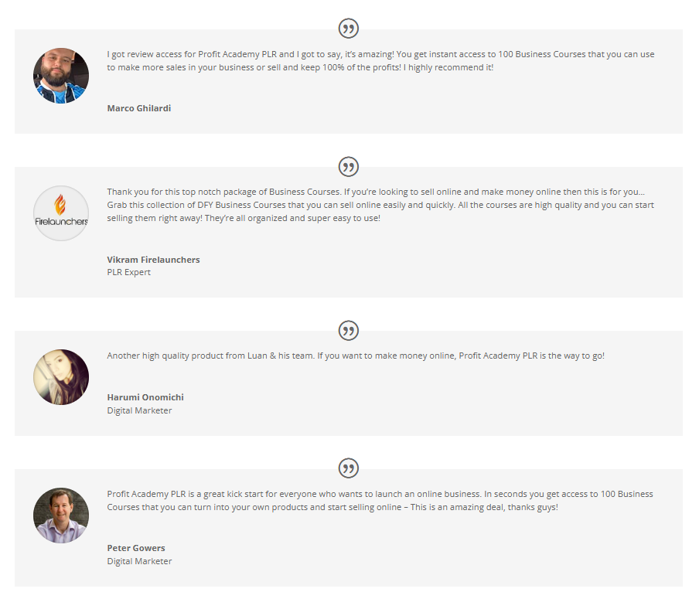Click 'Digital Marketer' under Peter Gowers
Screen dimensions: 699x616
tap(139, 561)
